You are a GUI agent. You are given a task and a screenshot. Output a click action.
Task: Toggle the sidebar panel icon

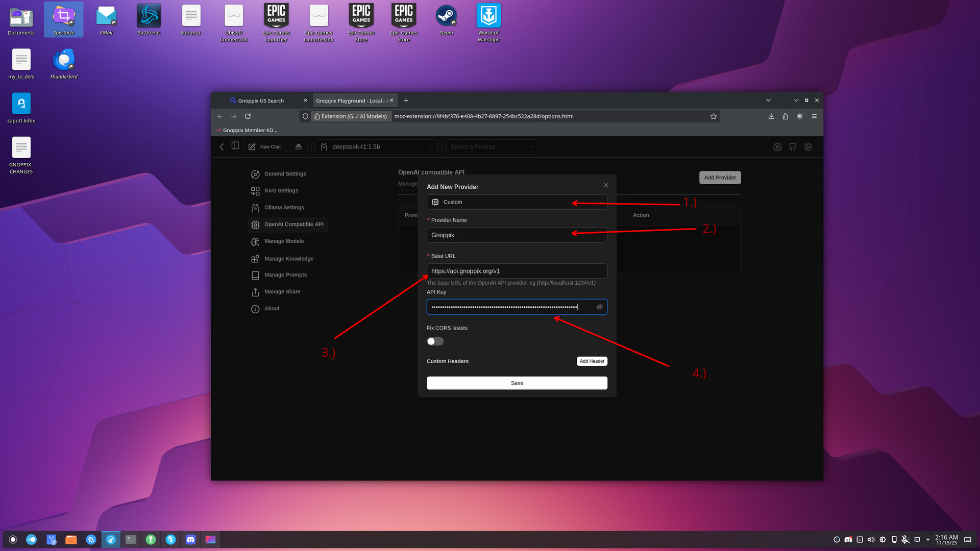coord(235,146)
